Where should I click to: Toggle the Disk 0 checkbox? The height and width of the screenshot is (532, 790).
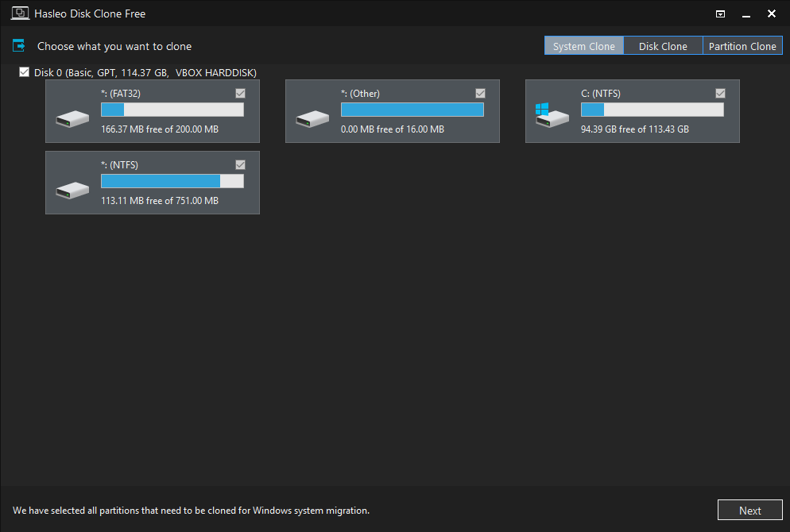24,72
